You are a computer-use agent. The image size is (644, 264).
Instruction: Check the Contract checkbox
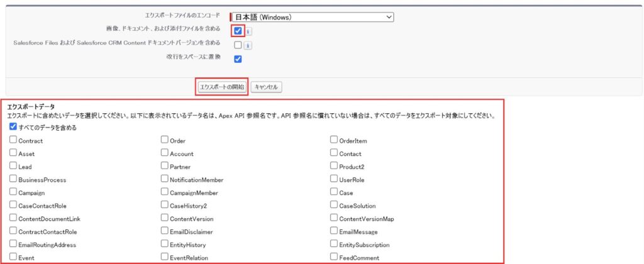(x=13, y=140)
